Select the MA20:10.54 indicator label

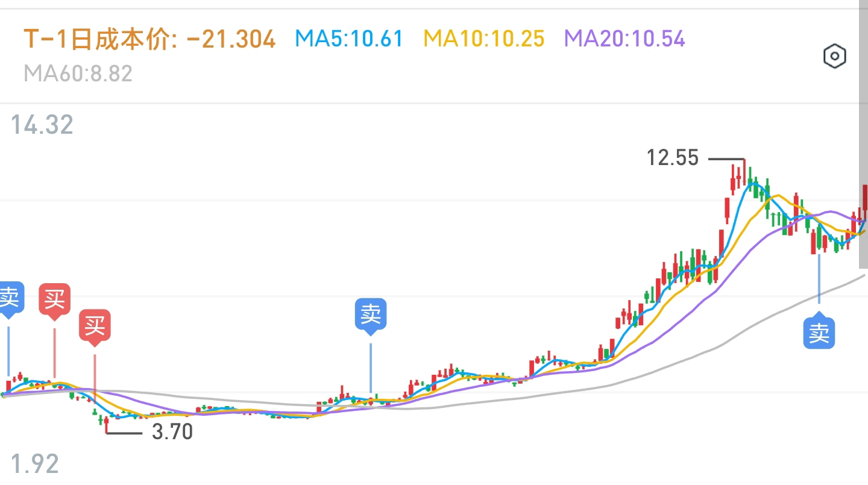(625, 39)
